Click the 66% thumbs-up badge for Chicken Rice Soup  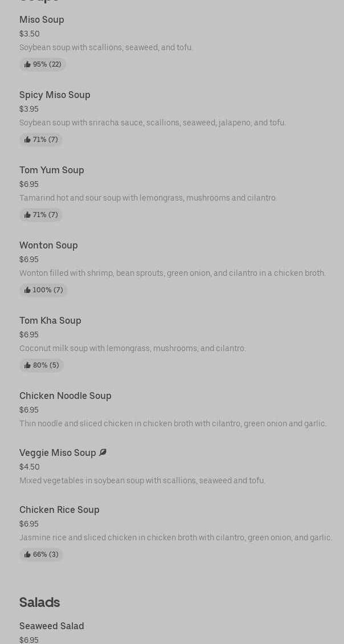(41, 555)
